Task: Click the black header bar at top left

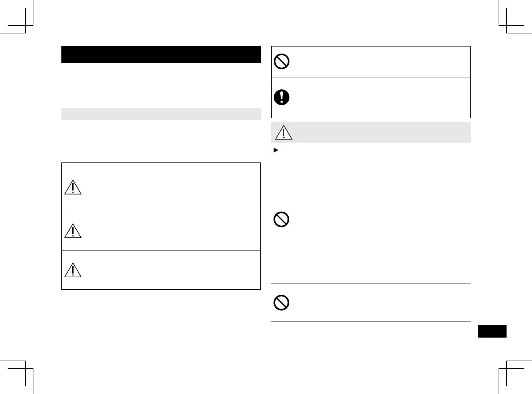Action: [x=161, y=54]
